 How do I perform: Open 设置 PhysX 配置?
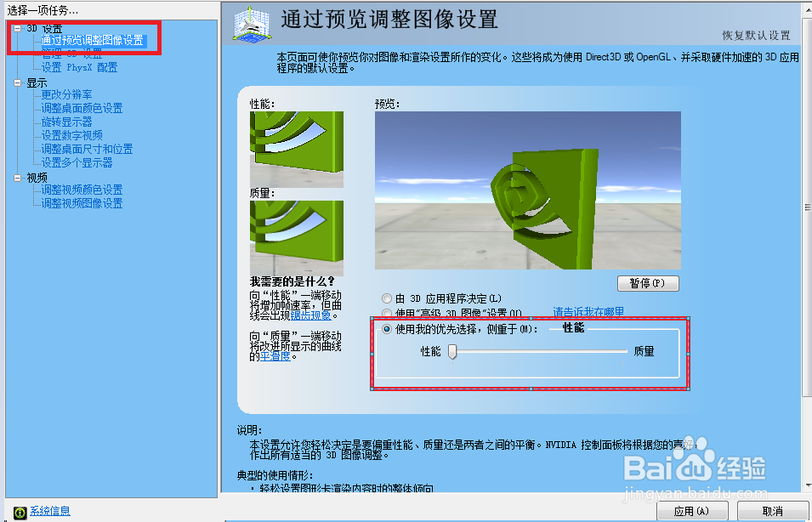[79, 67]
